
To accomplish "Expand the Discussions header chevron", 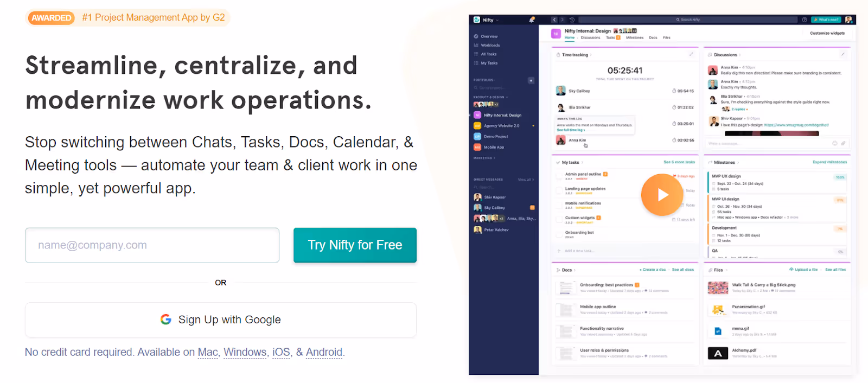I will pyautogui.click(x=739, y=55).
